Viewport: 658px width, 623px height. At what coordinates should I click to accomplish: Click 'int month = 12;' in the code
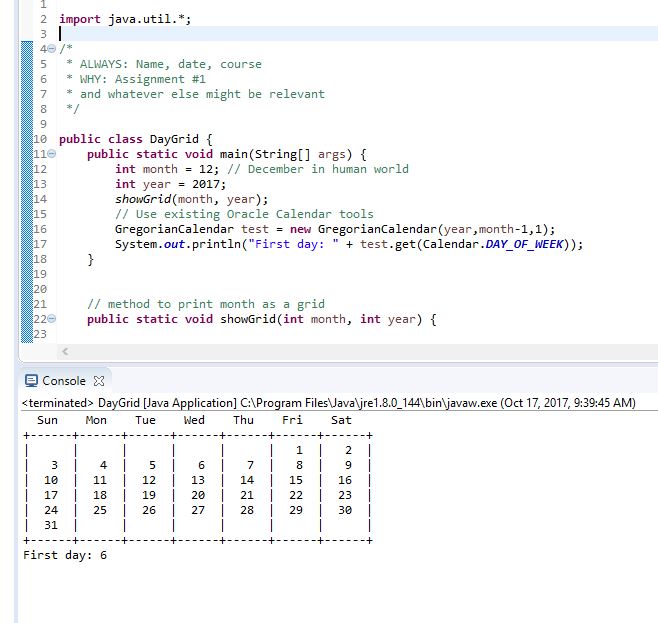pyautogui.click(x=167, y=169)
